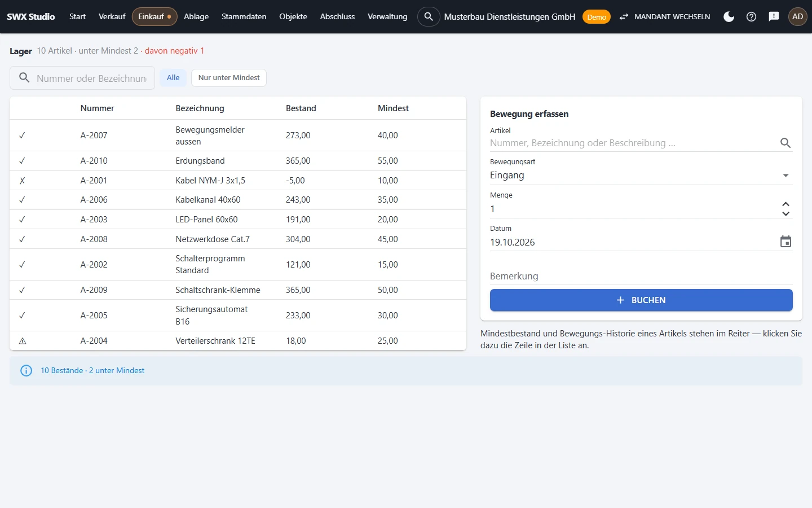Viewport: 812px width, 508px height.
Task: Select the Alle filter chip
Action: [x=173, y=78]
